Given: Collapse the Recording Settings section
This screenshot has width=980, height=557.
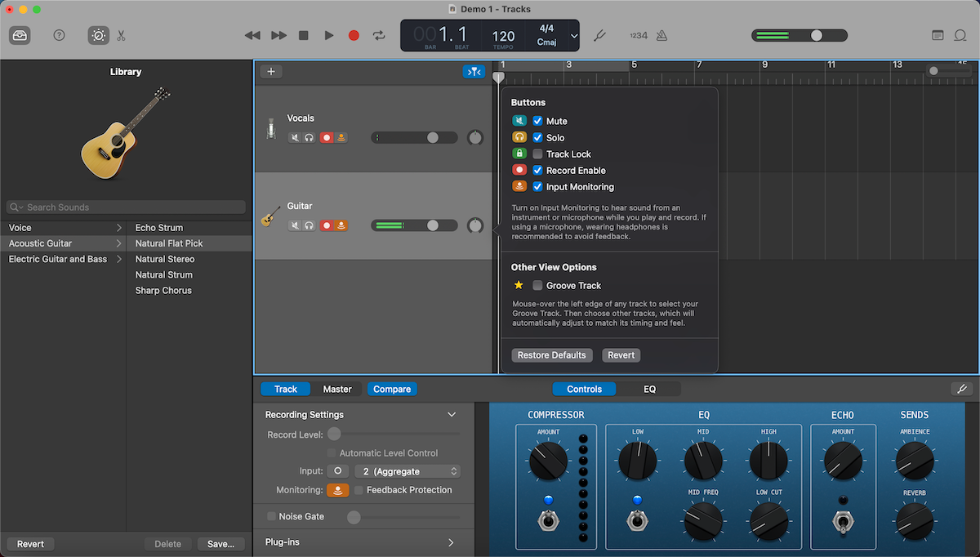Looking at the screenshot, I should click(452, 415).
